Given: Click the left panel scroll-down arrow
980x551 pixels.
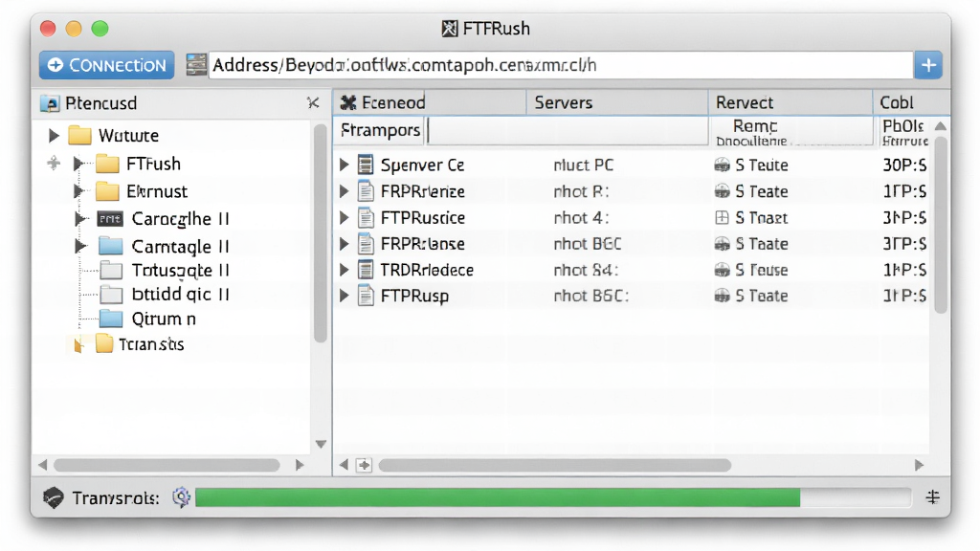Looking at the screenshot, I should tap(321, 444).
